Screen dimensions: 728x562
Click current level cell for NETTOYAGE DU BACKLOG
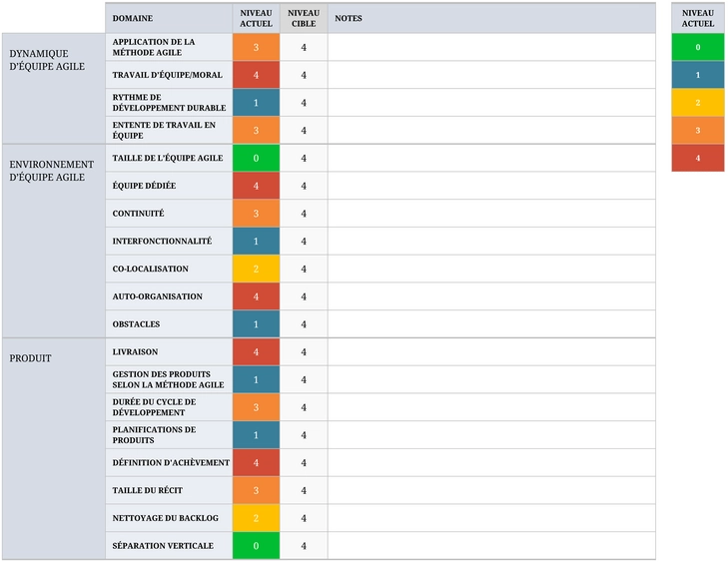tap(256, 518)
